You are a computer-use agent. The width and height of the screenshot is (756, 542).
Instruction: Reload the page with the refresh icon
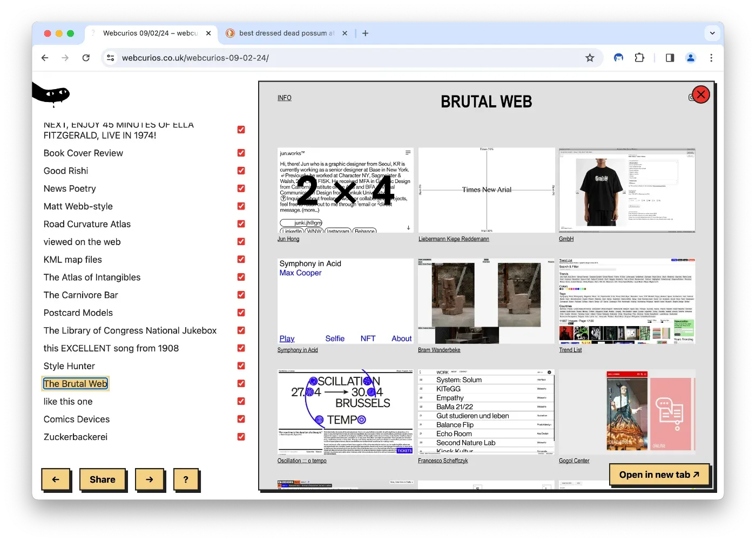point(86,58)
